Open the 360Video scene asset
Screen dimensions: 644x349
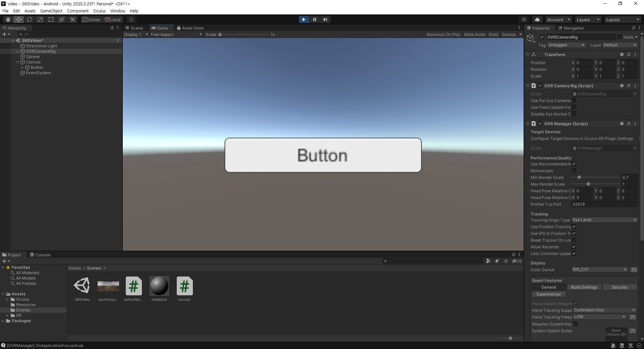(x=82, y=289)
